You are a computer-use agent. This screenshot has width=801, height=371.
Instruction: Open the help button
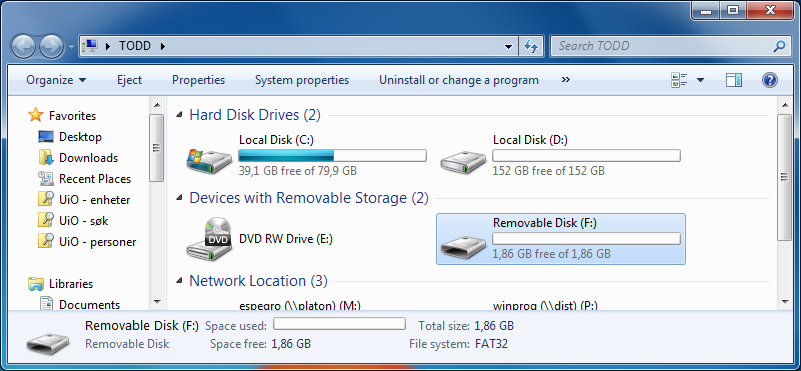pyautogui.click(x=769, y=80)
